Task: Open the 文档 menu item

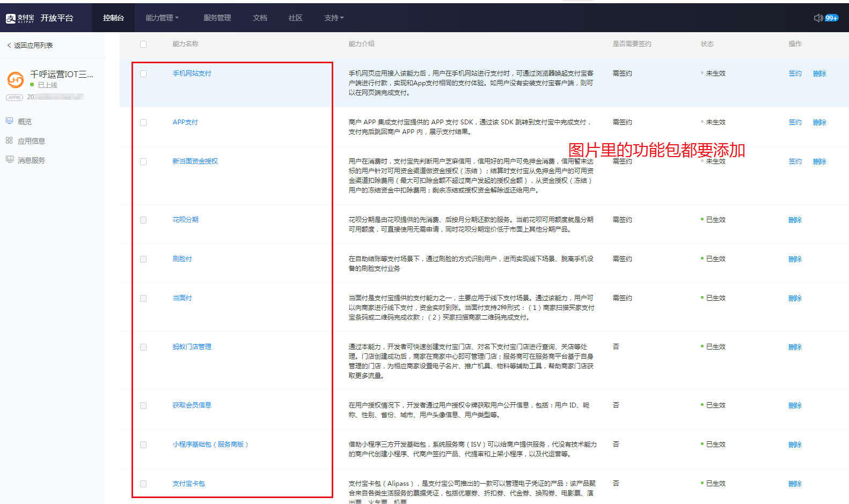Action: point(260,18)
